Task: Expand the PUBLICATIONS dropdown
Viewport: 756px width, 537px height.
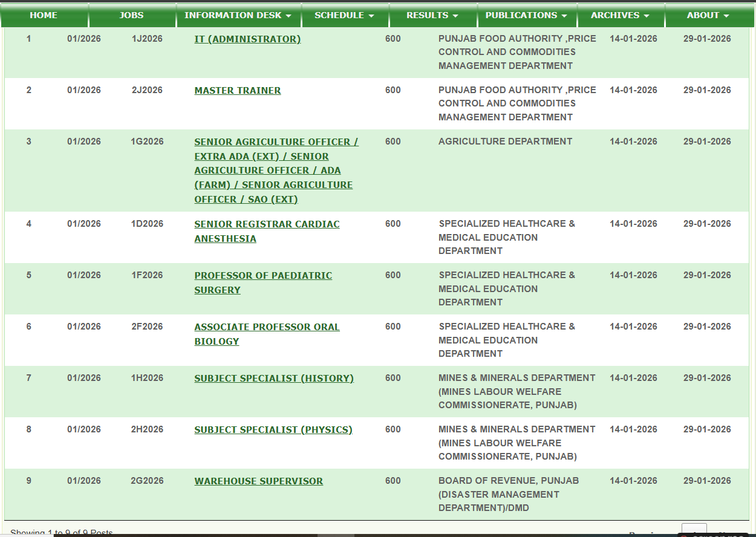Action: point(526,15)
